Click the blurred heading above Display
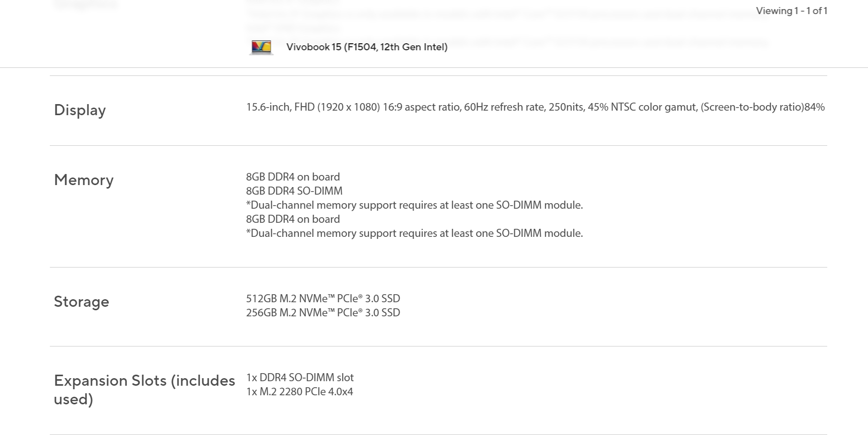This screenshot has height=435, width=868. pos(86,5)
